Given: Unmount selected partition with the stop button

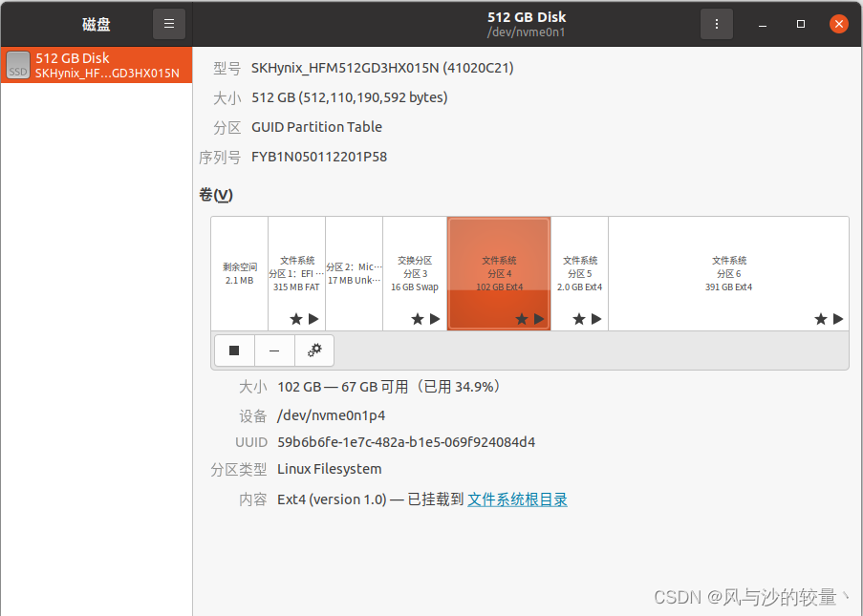Looking at the screenshot, I should [234, 350].
